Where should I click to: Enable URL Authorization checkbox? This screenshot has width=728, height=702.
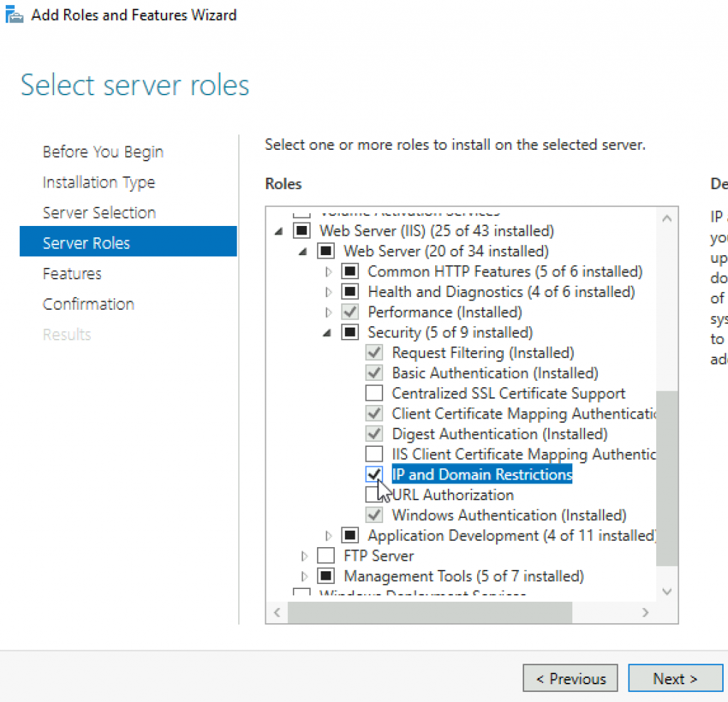click(x=374, y=495)
